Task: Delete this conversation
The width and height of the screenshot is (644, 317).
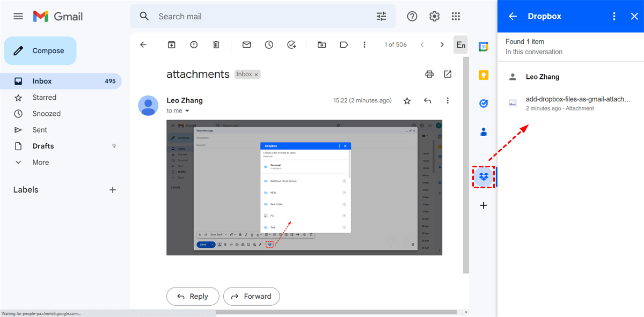Action: click(x=216, y=45)
